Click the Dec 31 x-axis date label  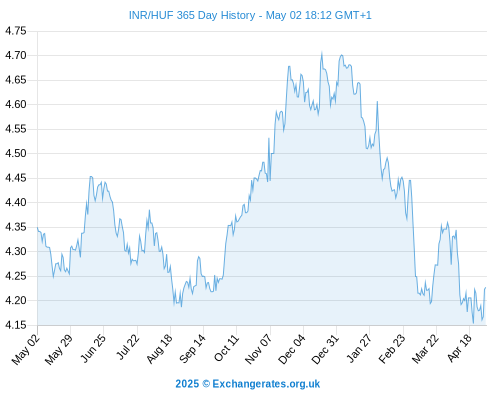point(325,349)
